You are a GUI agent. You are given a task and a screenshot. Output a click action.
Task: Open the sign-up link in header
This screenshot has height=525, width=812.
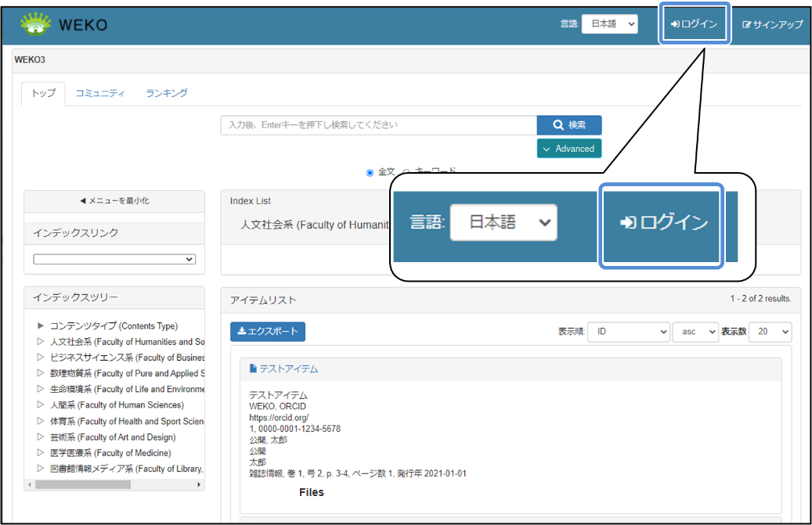point(772,24)
